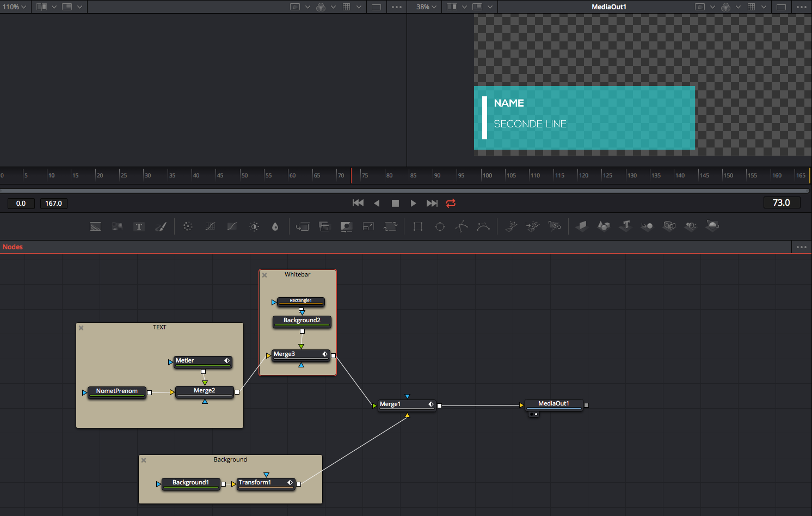Add a FastNoise node from the toolbar
The height and width of the screenshot is (516, 812).
[x=117, y=226]
